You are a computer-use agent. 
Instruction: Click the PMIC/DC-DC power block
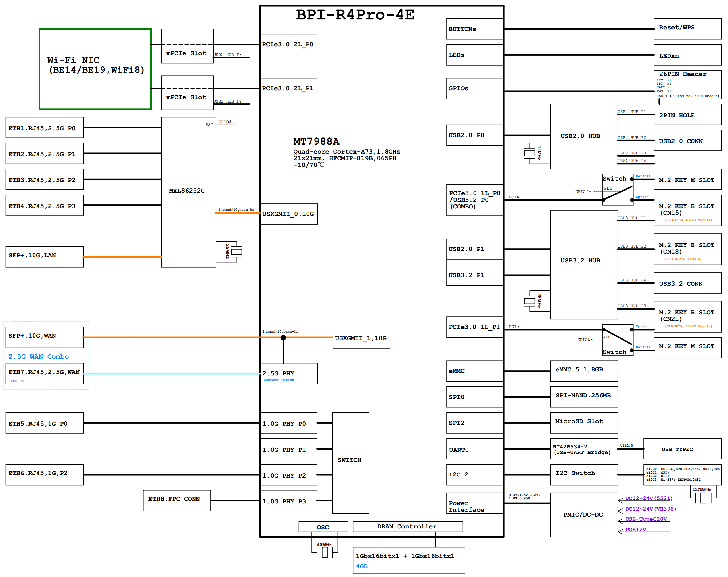(x=583, y=515)
